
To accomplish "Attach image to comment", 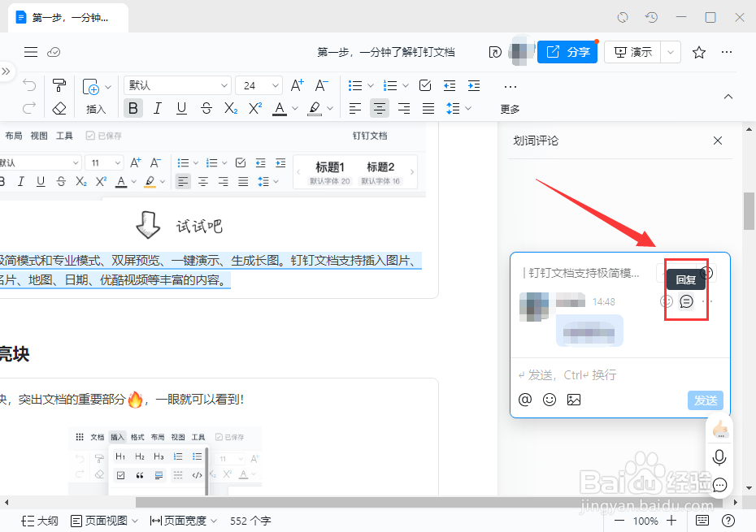I will (x=574, y=400).
